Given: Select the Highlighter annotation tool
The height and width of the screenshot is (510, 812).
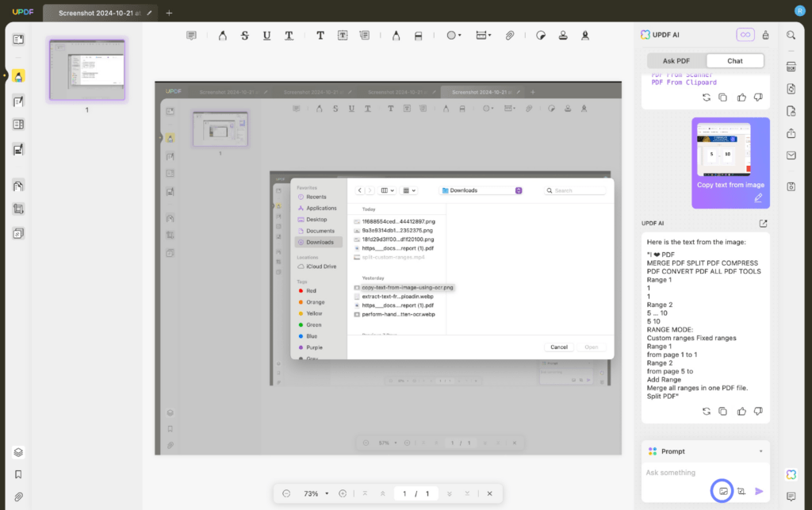Looking at the screenshot, I should tap(221, 35).
